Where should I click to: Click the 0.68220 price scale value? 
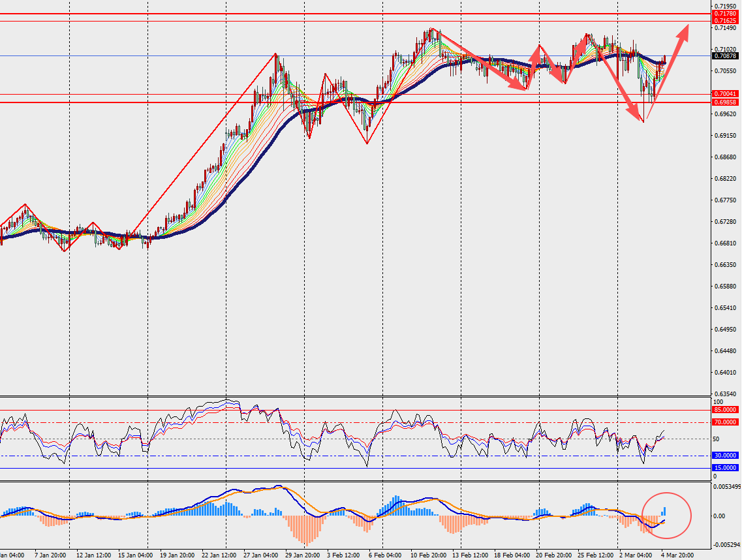(725, 179)
